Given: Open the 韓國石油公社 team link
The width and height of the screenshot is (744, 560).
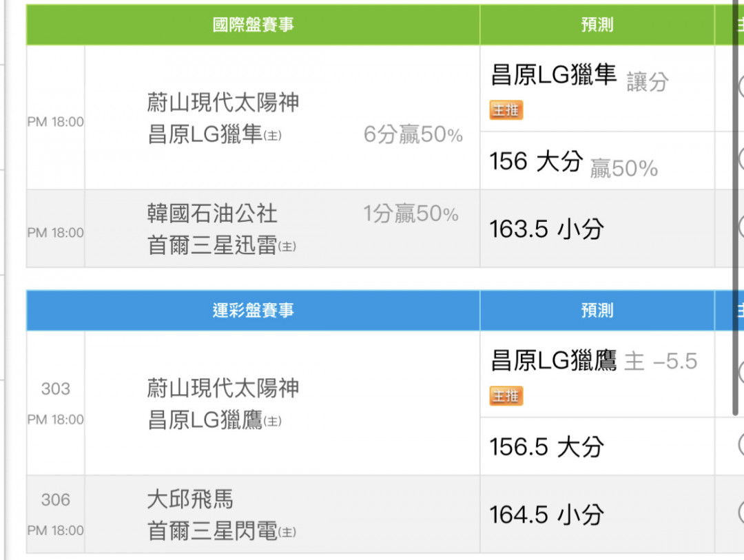Looking at the screenshot, I should coord(212,214).
